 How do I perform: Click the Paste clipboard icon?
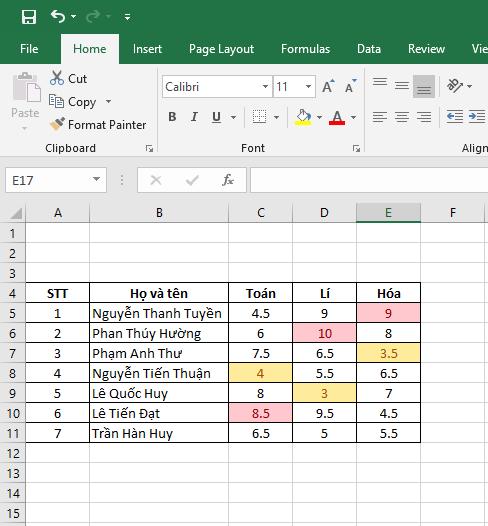click(26, 87)
